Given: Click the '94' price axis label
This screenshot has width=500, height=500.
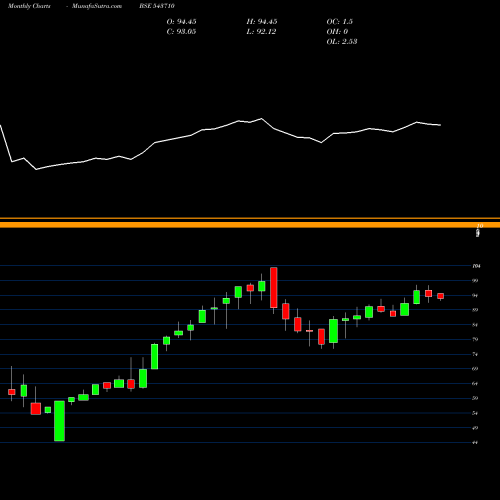Looking at the screenshot, I should [475, 295].
